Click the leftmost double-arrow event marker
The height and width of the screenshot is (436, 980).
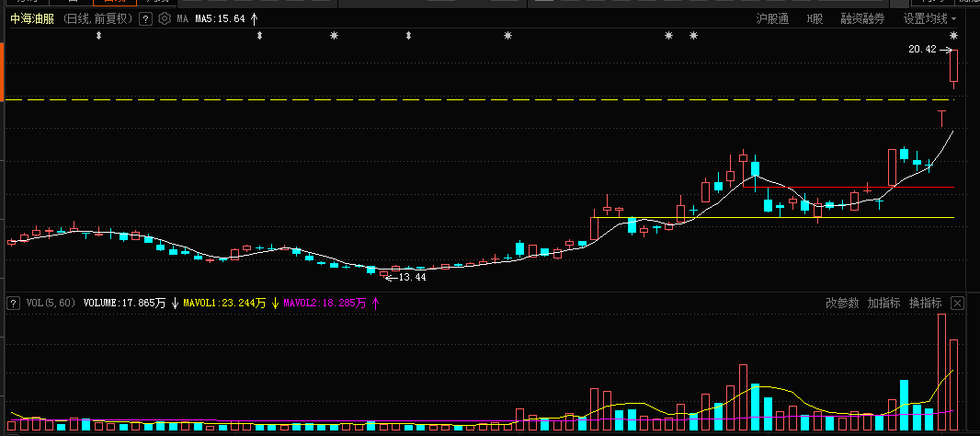tap(98, 36)
